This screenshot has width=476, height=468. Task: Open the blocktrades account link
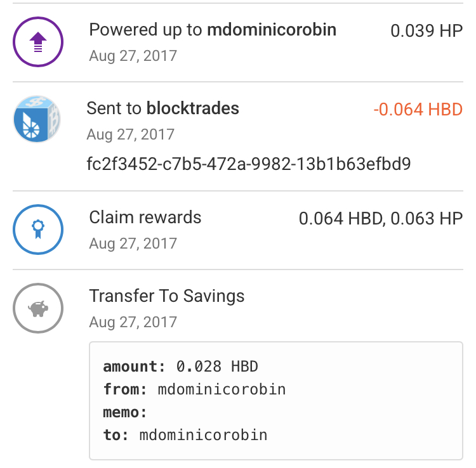pos(192,108)
